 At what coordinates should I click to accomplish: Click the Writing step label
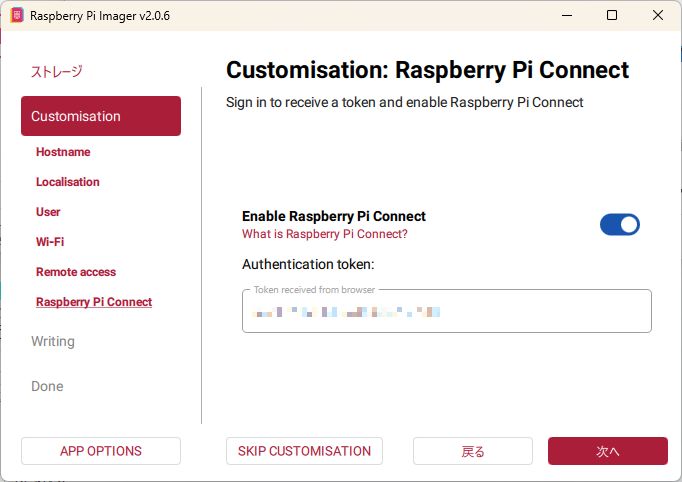[x=53, y=341]
